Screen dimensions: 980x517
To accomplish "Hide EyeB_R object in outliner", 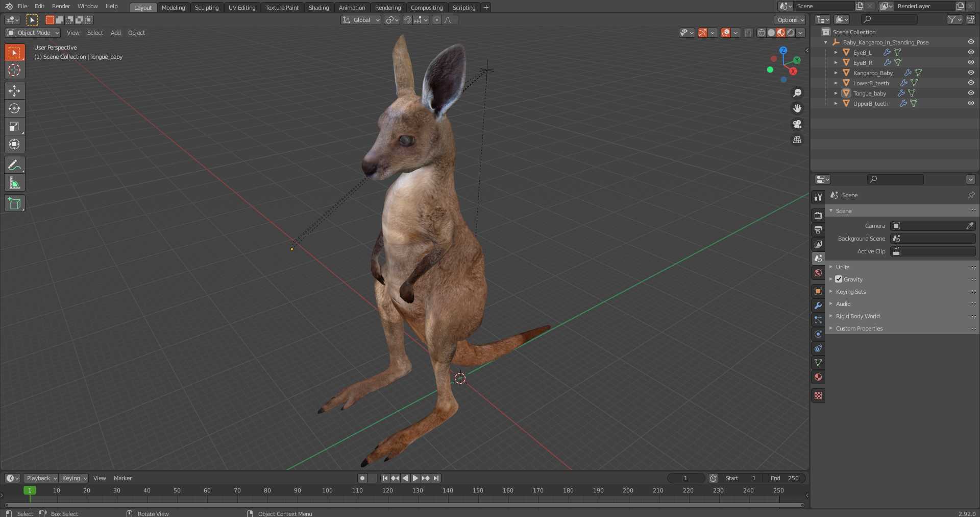I will click(971, 62).
